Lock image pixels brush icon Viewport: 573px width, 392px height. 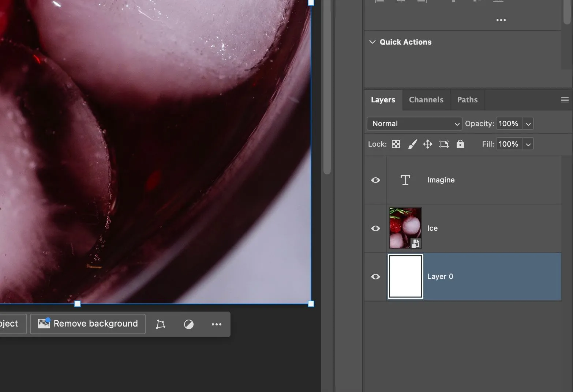point(412,144)
